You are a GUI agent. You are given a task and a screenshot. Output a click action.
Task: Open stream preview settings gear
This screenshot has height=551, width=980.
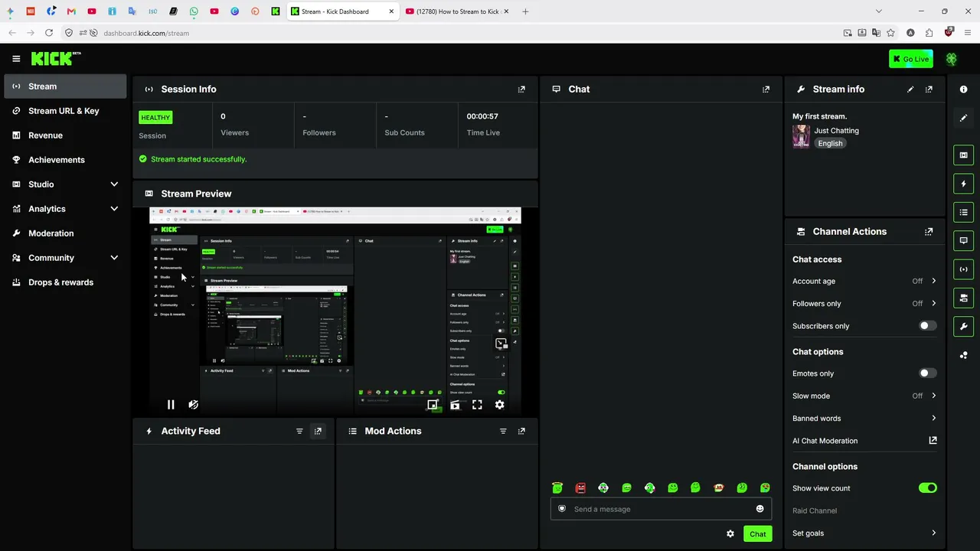point(499,405)
